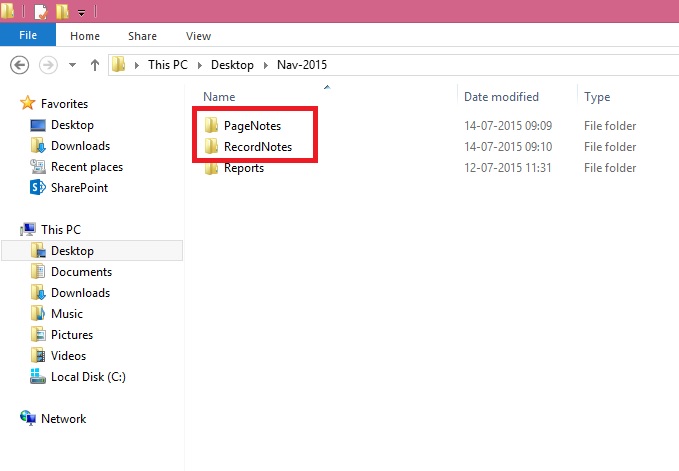Click the Local Disk (C:) drive icon
Image resolution: width=679 pixels, height=471 pixels.
(38, 376)
